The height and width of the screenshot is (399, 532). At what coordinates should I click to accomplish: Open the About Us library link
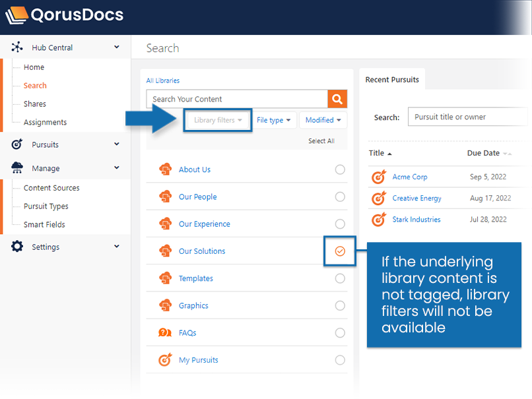tap(195, 169)
